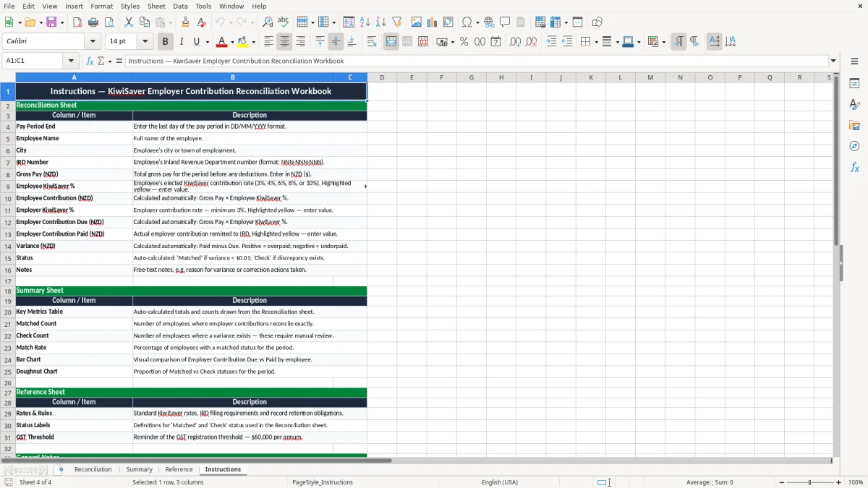Screen dimensions: 868x488
Task: Open background color dropdown arrow
Action: pos(254,42)
